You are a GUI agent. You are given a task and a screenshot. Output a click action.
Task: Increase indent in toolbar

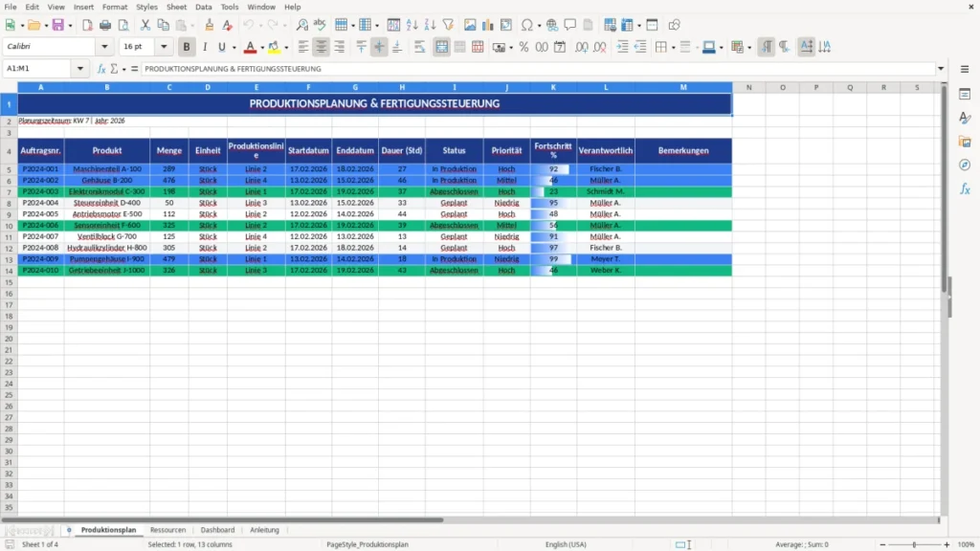(x=622, y=47)
